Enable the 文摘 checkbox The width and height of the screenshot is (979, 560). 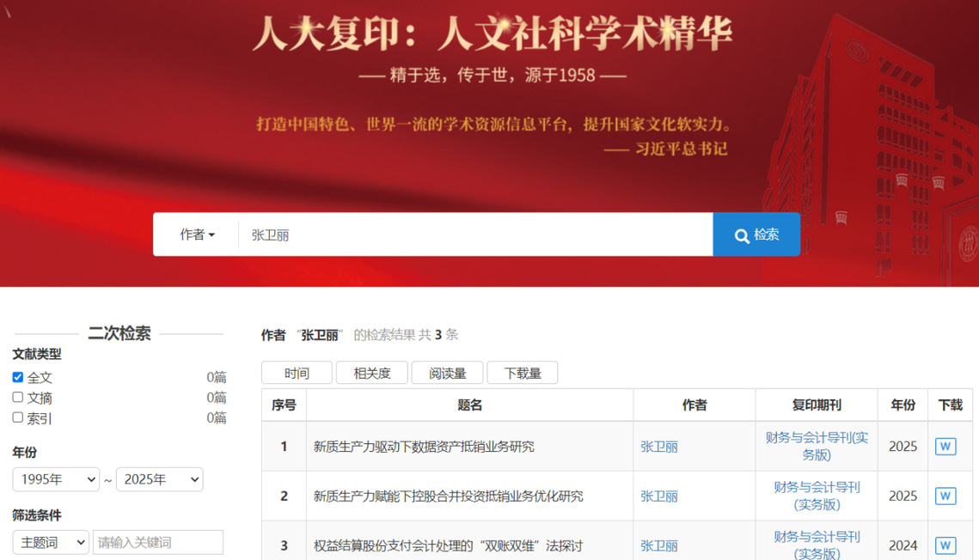(18, 398)
